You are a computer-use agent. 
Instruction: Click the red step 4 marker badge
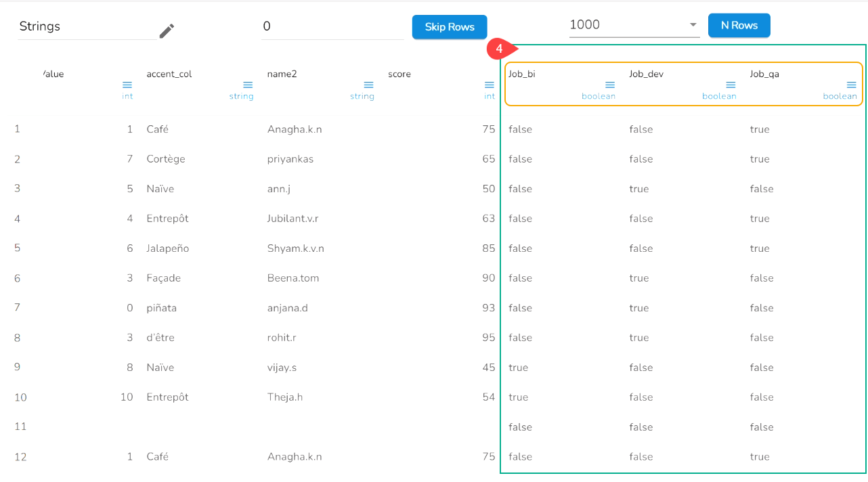click(499, 49)
